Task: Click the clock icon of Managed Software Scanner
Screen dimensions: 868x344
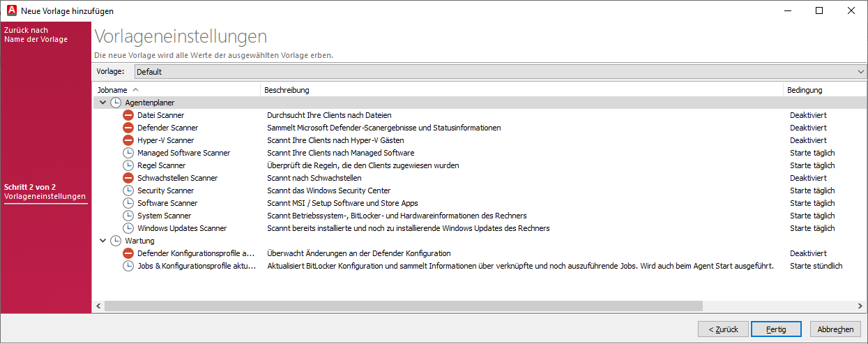Action: pos(128,153)
